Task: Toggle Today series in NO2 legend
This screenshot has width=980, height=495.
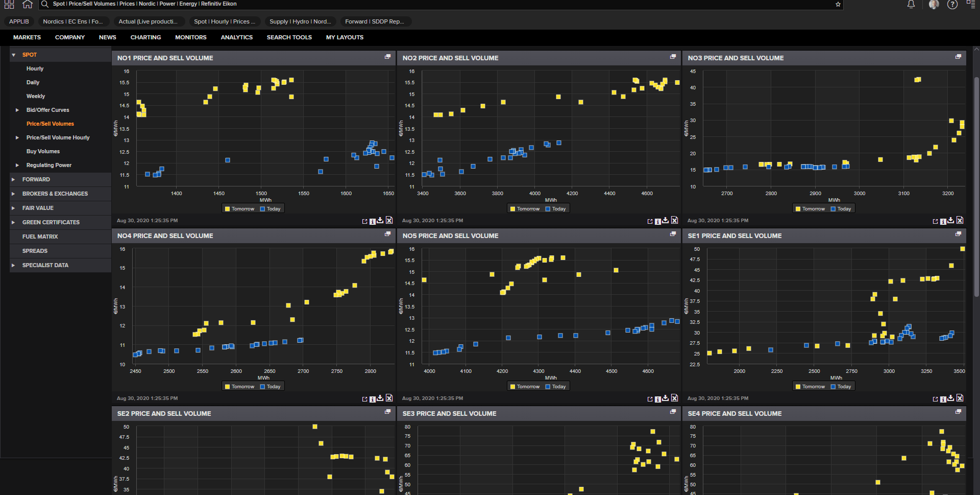Action: 555,208
